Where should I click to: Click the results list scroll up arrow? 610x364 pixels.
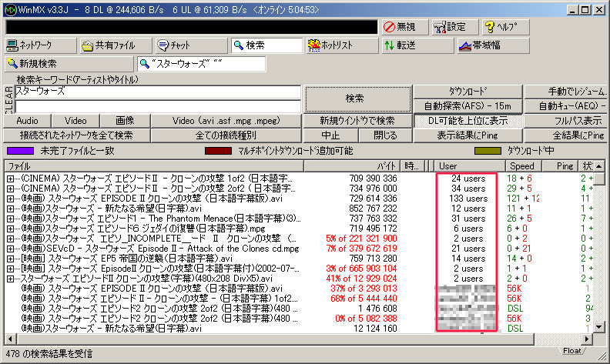[599, 166]
